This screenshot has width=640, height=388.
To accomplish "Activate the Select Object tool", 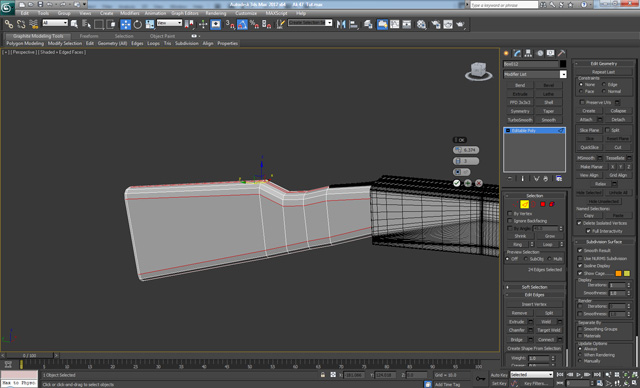I will point(74,24).
